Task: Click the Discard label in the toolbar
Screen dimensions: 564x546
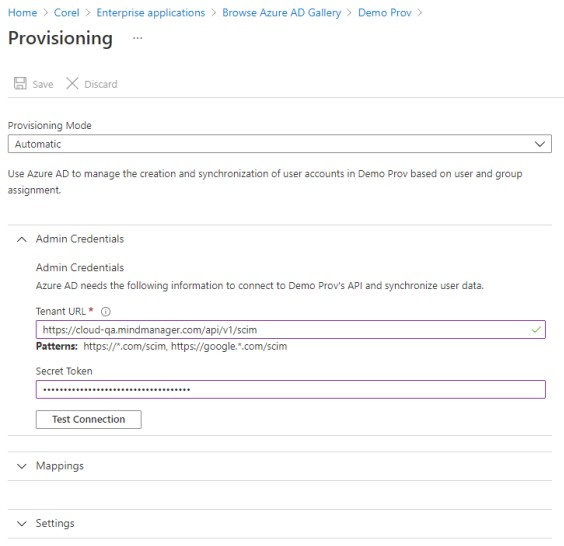Action: 101,84
